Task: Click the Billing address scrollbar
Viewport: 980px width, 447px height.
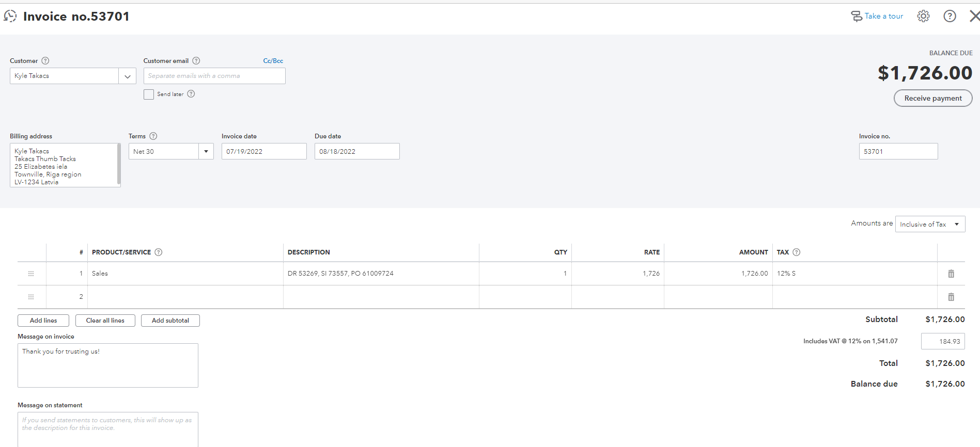Action: click(119, 164)
